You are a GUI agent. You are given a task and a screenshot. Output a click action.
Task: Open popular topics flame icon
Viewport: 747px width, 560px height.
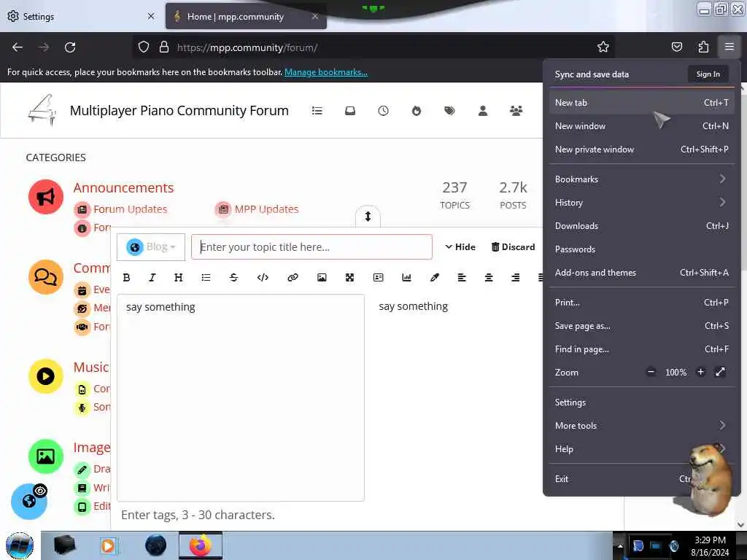[417, 111]
